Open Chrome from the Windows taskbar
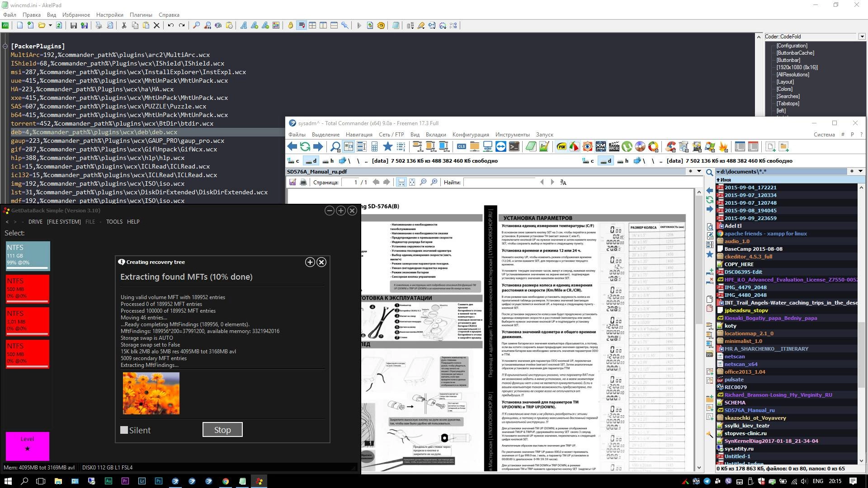The height and width of the screenshot is (488, 868). click(x=225, y=481)
